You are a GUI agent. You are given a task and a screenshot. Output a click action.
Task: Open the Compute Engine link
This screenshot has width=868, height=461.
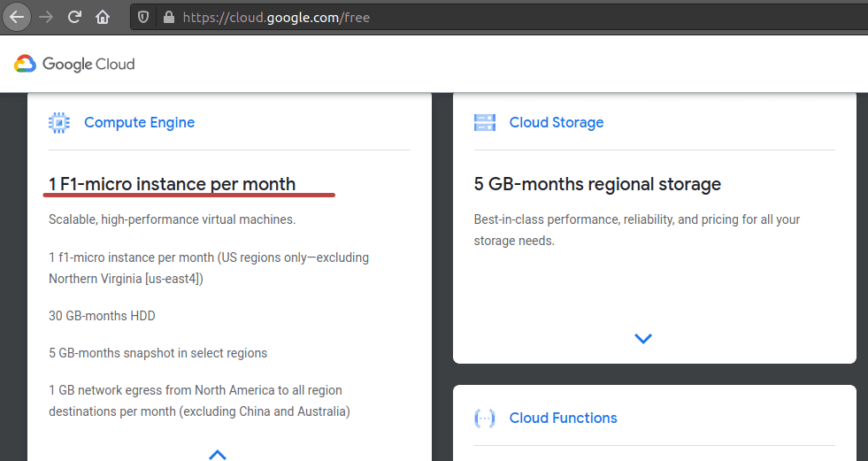(139, 123)
